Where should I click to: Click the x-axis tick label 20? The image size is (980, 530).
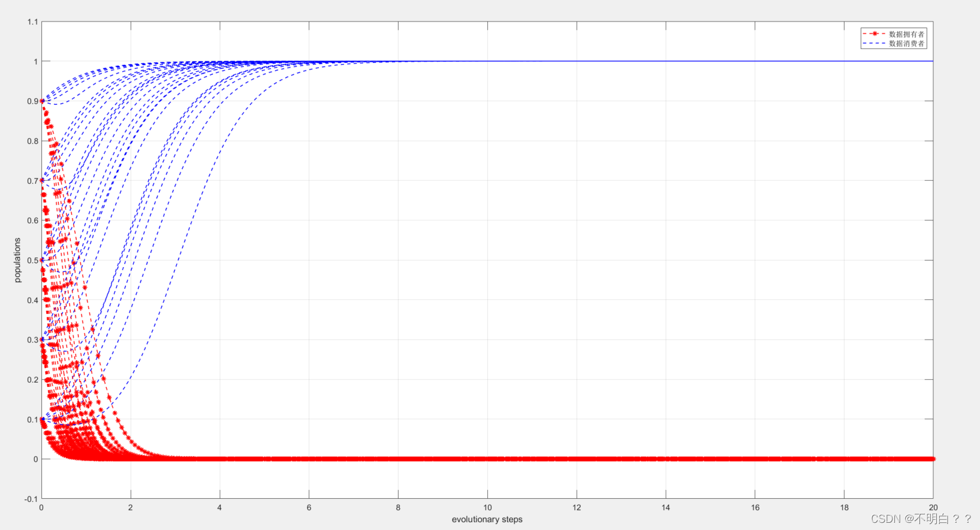[933, 507]
